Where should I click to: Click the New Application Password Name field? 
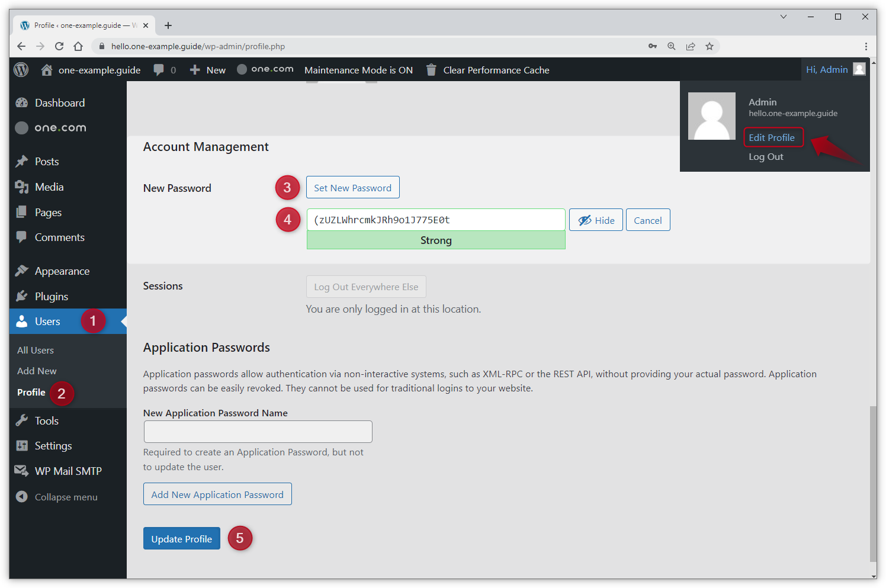tap(258, 432)
